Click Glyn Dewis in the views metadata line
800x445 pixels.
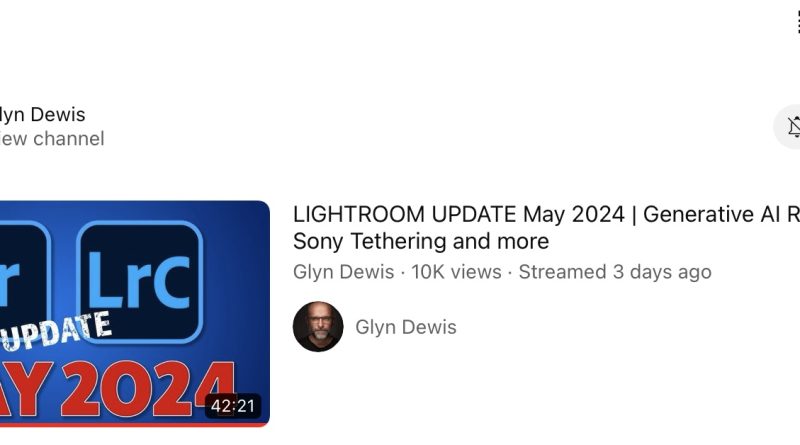pos(343,272)
